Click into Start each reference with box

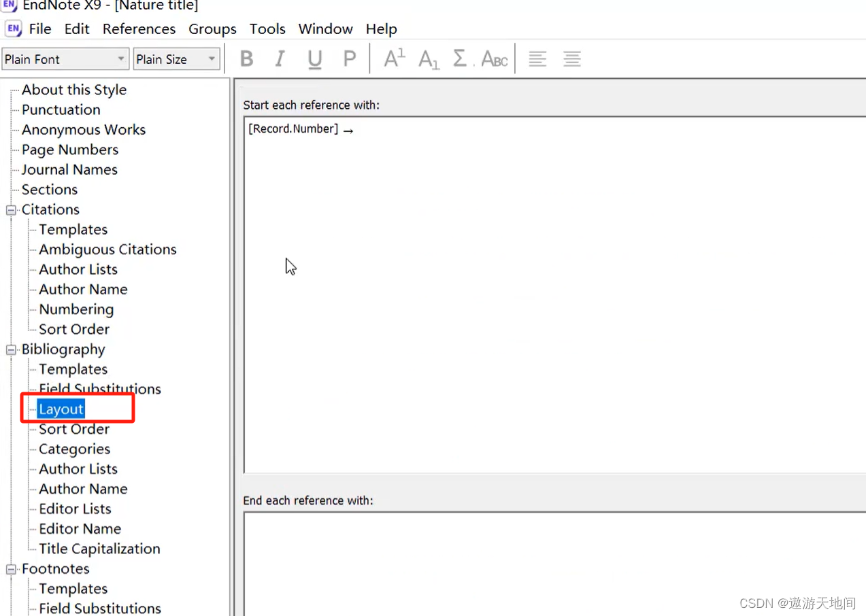554,295
